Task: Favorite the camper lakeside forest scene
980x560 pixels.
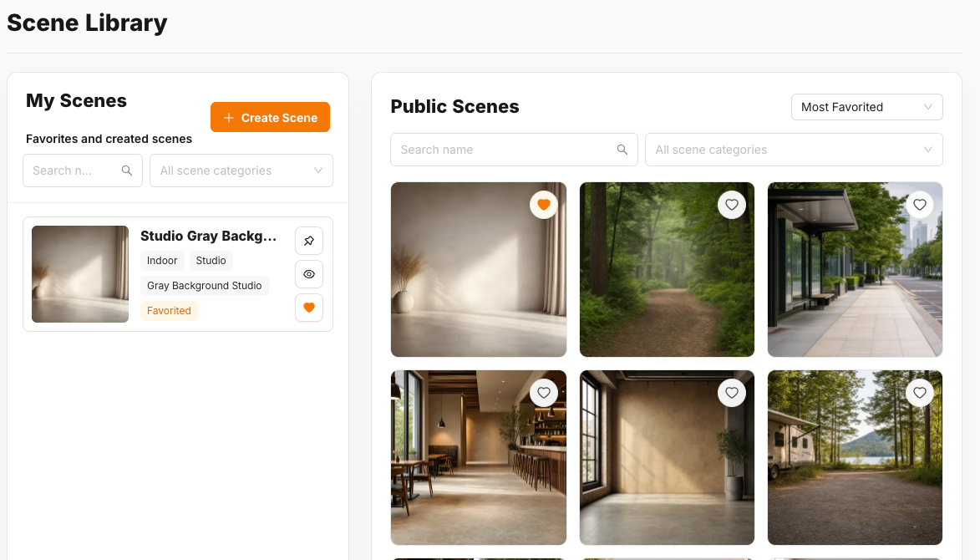Action: (x=920, y=393)
